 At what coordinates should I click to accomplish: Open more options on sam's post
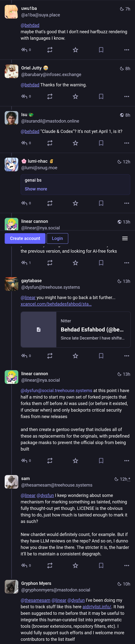pyautogui.click(x=127, y=566)
